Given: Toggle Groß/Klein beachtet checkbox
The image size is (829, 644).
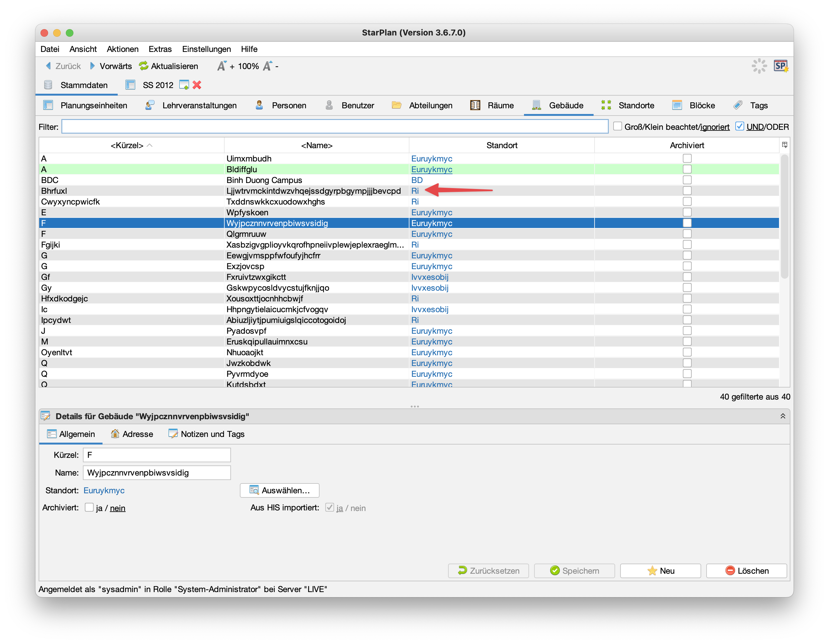Looking at the screenshot, I should (618, 126).
